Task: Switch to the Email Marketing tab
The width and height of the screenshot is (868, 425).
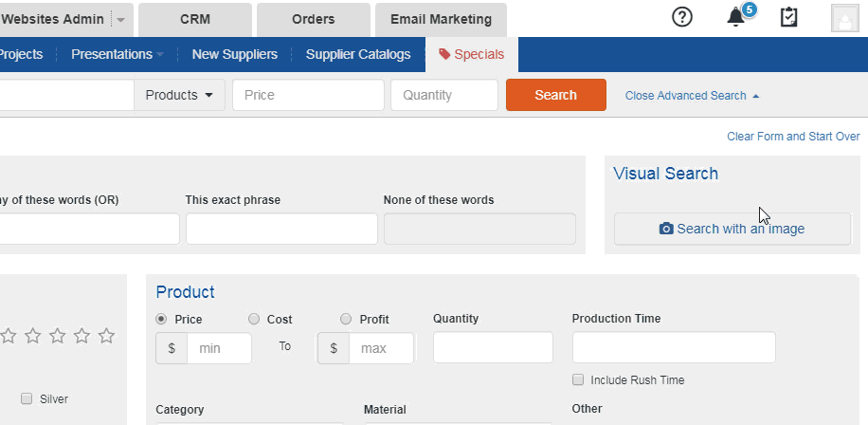Action: 441,19
